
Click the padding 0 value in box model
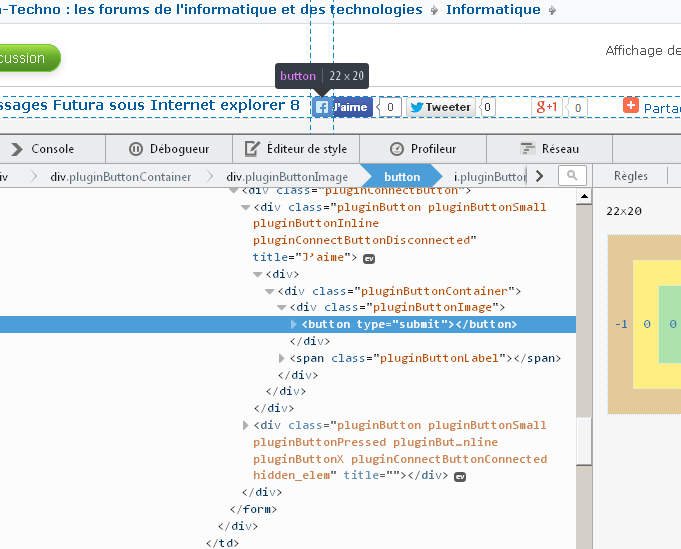pos(673,324)
